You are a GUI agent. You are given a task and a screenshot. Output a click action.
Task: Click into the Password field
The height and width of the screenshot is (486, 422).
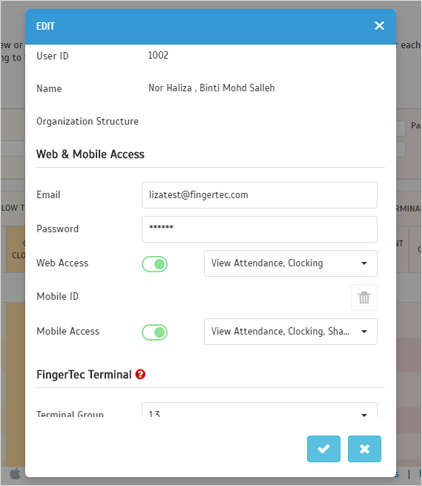(260, 229)
